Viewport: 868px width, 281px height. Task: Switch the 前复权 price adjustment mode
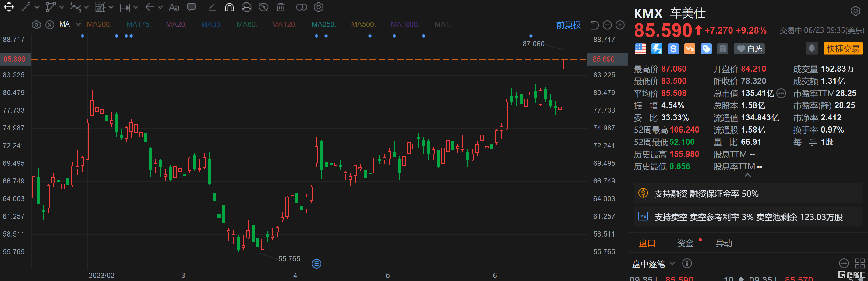click(x=568, y=25)
